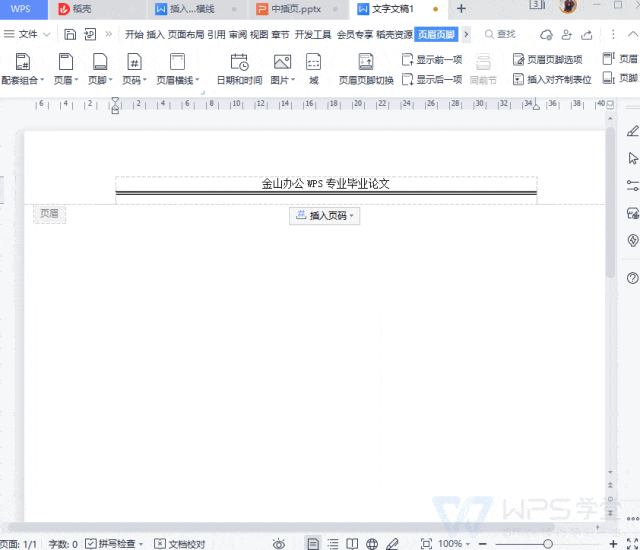The height and width of the screenshot is (550, 640).
Task: Switch to 页面布局 page layout tab
Action: 186,34
